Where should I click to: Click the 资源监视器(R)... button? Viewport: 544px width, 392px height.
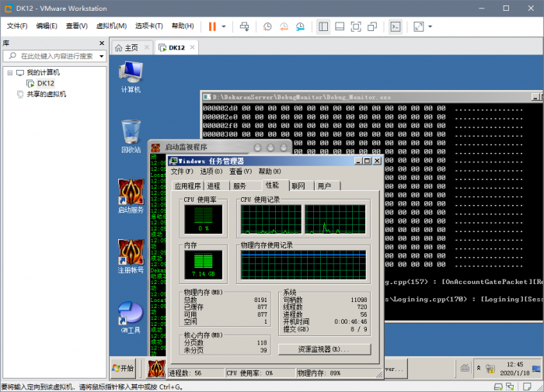[x=324, y=349]
